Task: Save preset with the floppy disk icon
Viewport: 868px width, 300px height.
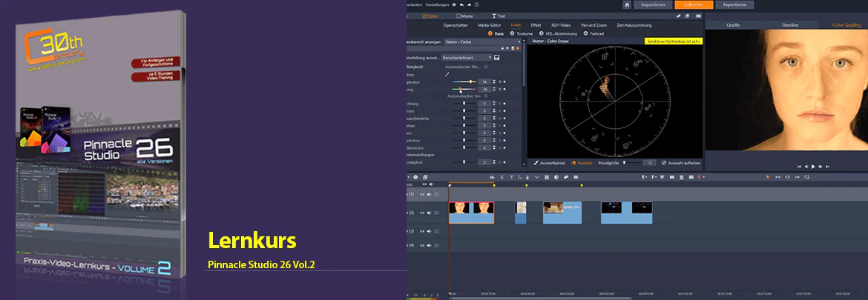Action: point(497,58)
